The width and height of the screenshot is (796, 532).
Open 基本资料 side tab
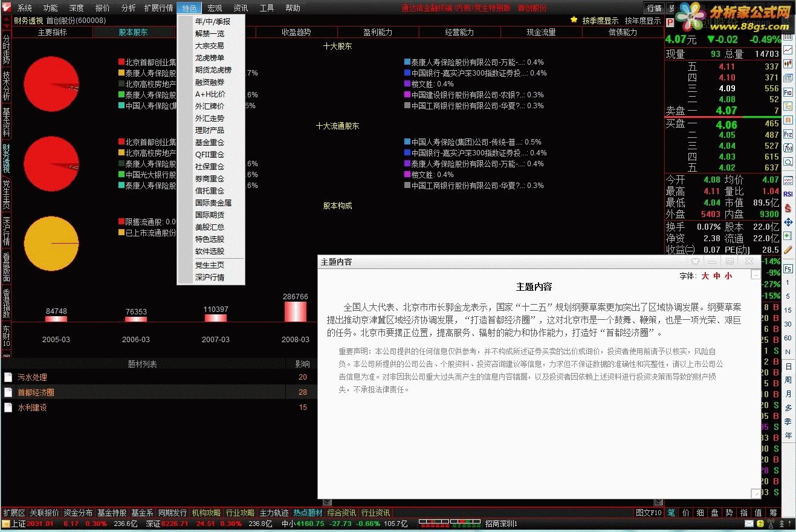(x=6, y=122)
